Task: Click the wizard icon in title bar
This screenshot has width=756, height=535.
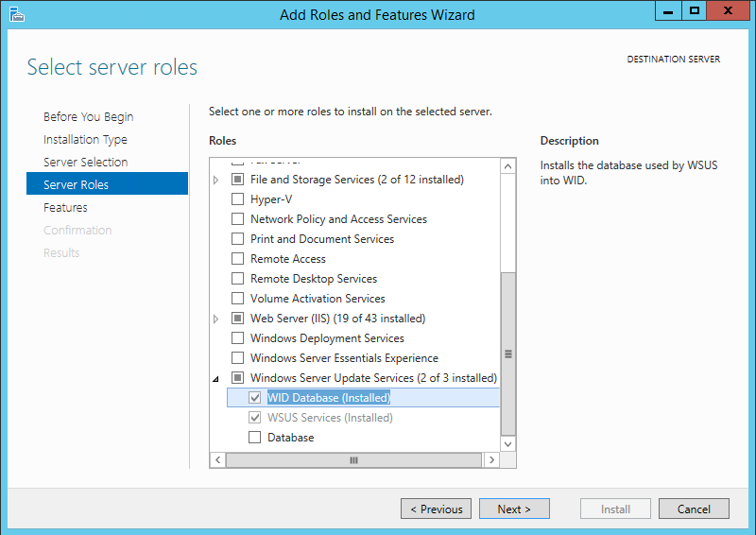Action: 16,14
